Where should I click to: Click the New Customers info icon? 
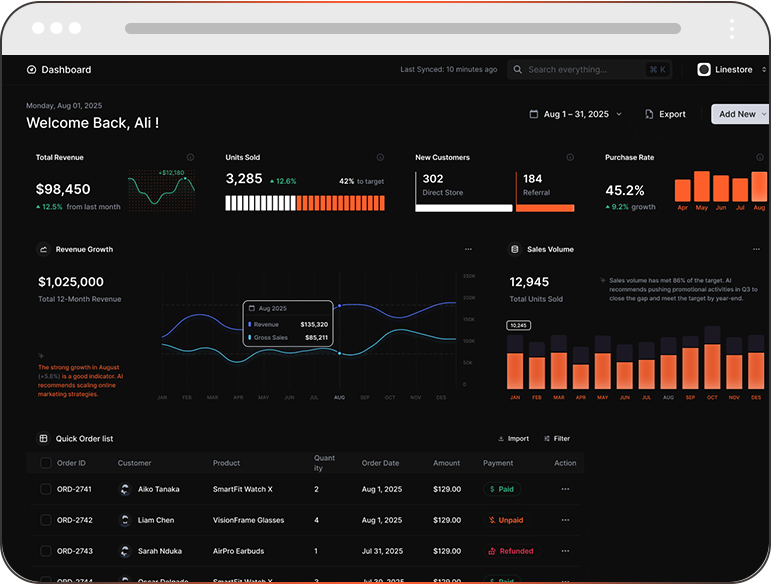[570, 157]
